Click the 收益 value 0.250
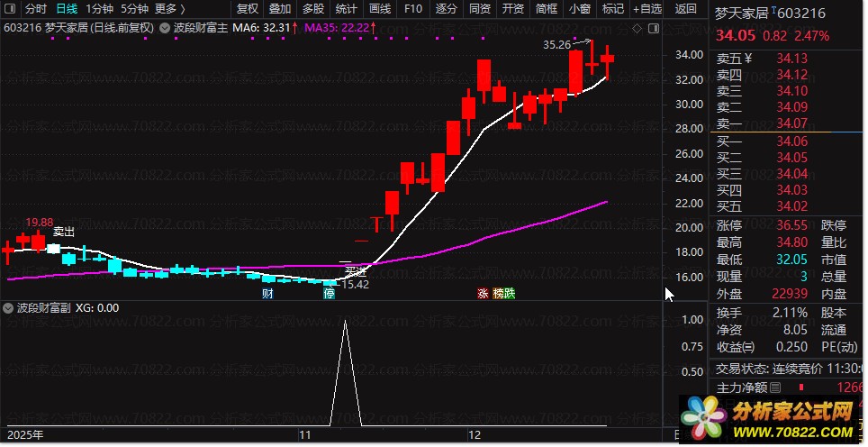868x447 pixels. click(791, 347)
